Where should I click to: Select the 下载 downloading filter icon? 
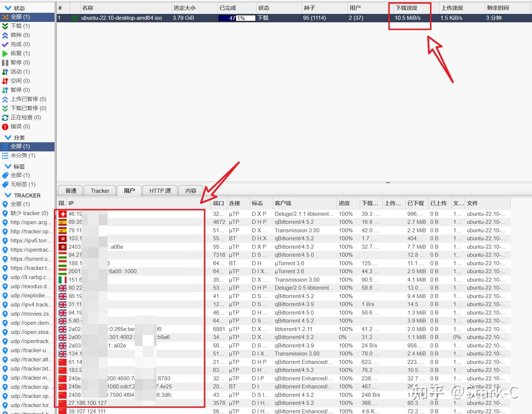point(5,26)
